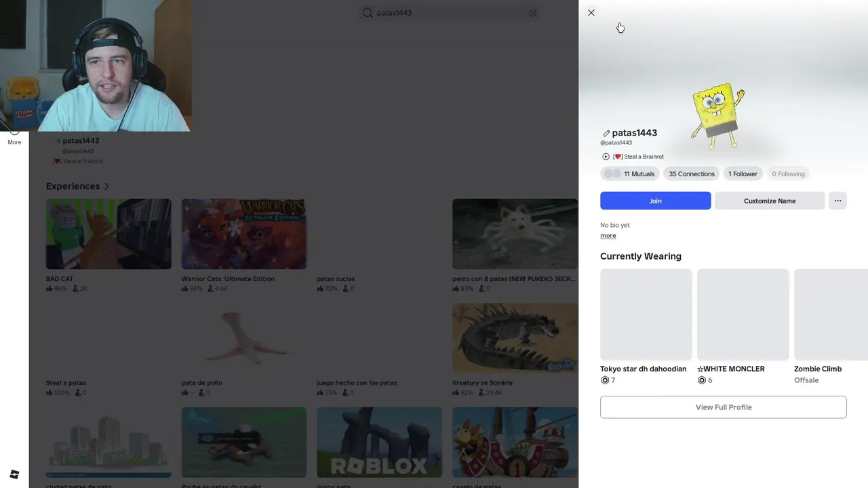
Task: Expand the Experiences section chevron
Action: [x=106, y=186]
